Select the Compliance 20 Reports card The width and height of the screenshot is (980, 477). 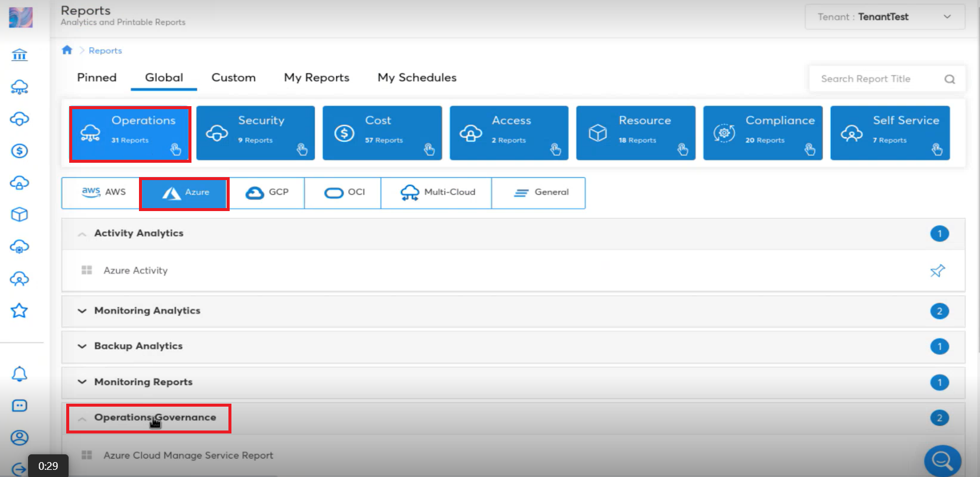[763, 133]
